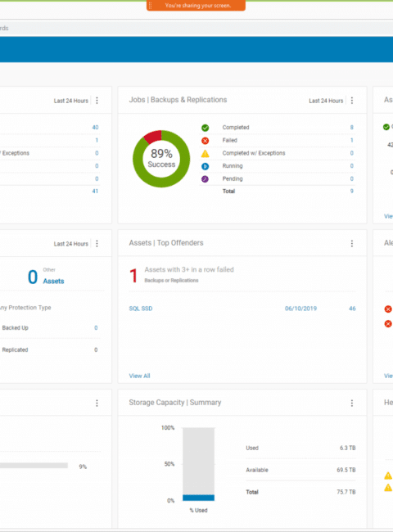Click the Backed Up count 0

96,327
